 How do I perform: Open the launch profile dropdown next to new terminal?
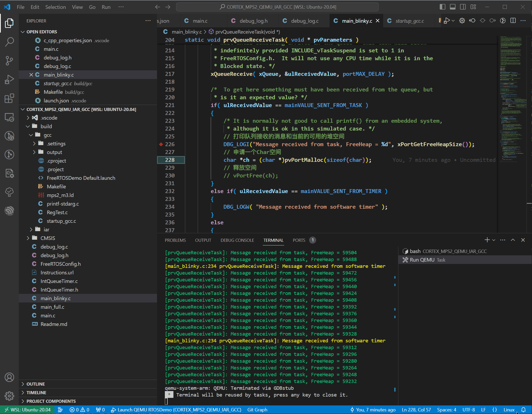(x=494, y=240)
